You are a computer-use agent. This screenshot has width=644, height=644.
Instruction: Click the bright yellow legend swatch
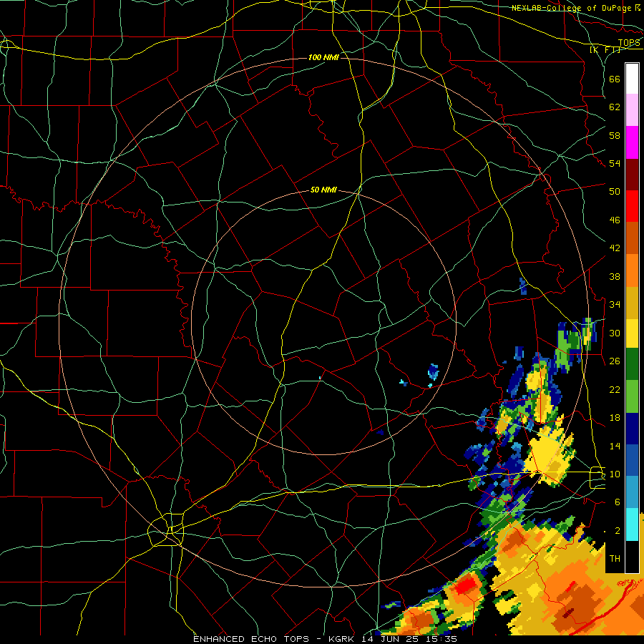coord(632,333)
